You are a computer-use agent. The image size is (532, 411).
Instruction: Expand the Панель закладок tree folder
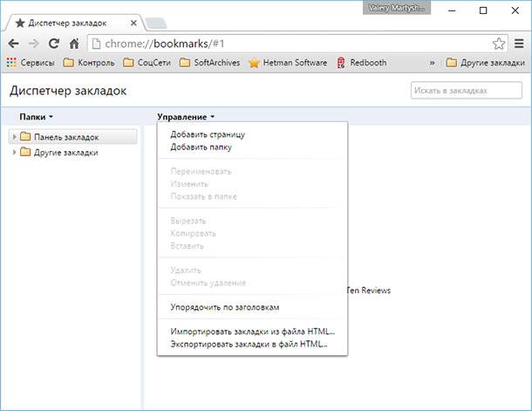[x=14, y=137]
